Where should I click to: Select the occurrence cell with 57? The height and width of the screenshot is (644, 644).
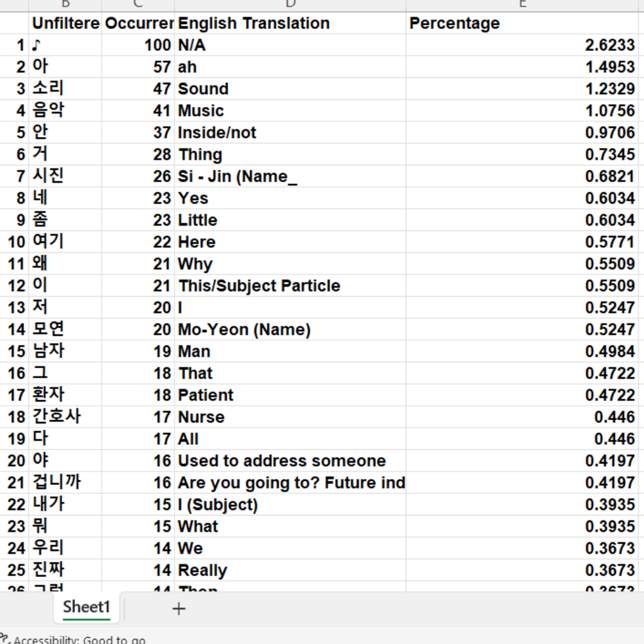(x=138, y=67)
